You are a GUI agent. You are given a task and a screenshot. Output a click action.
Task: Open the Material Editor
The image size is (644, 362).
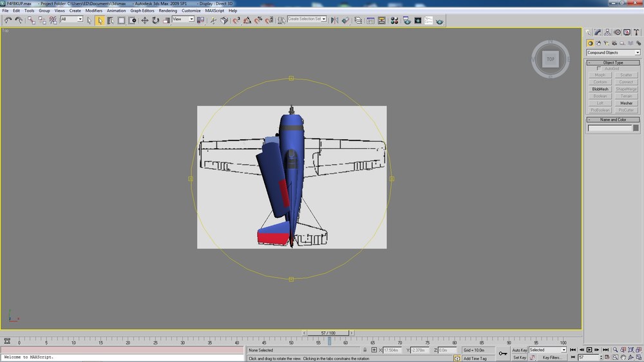click(x=394, y=20)
